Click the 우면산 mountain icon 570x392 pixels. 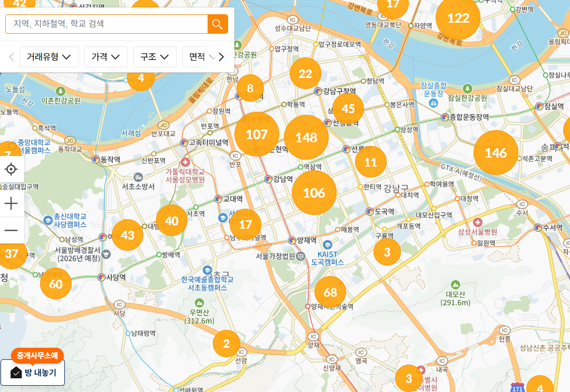(x=199, y=302)
